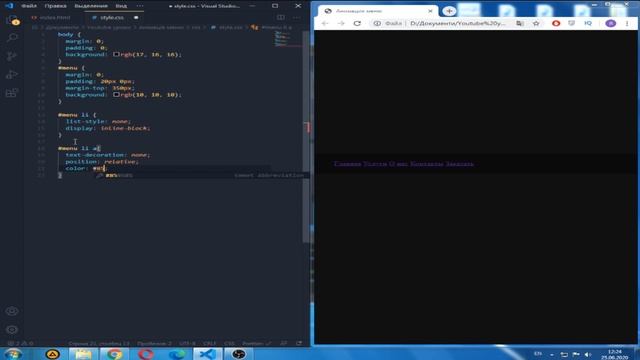The image size is (640, 360).
Task: Reload the page in Chrome
Action: pyautogui.click(x=357, y=24)
